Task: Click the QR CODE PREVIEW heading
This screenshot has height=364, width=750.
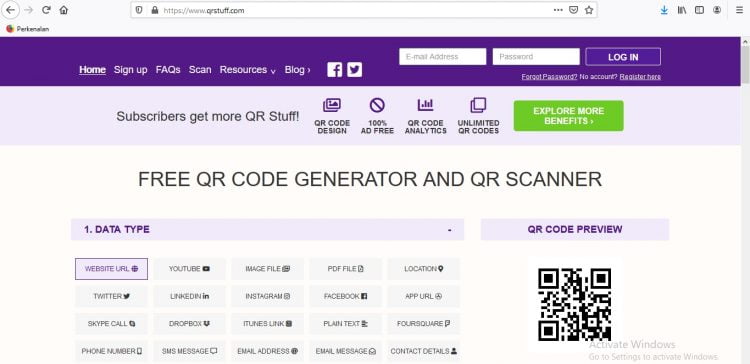Action: 575,230
